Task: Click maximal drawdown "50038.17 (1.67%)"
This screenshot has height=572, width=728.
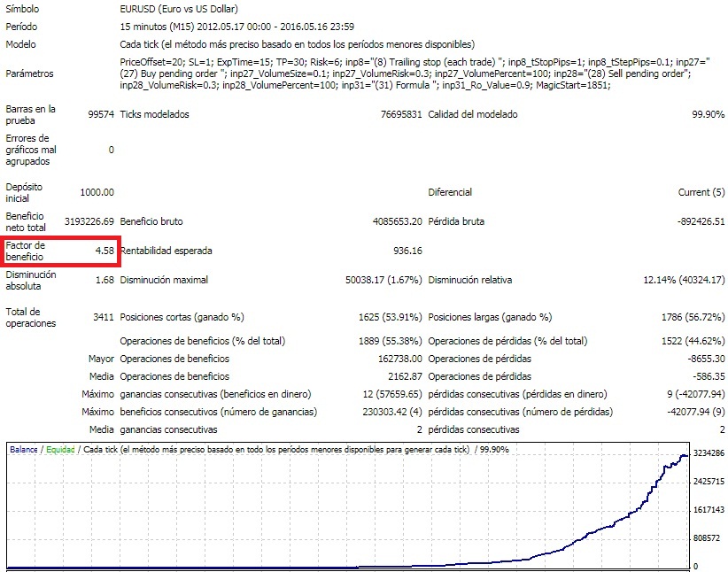Action: click(x=383, y=280)
